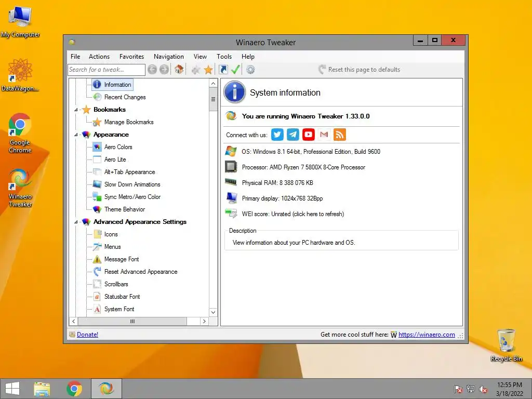Open the View menu
This screenshot has height=399, width=532.
point(200,57)
